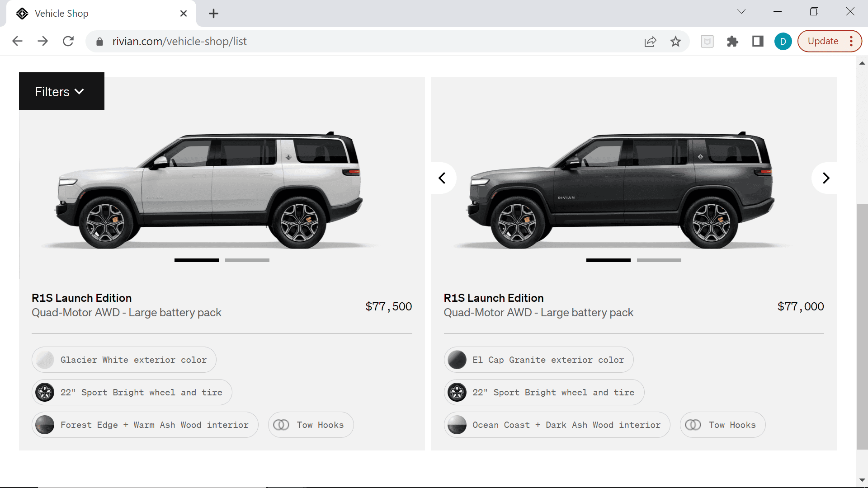Screen dimensions: 868x488
Task: Reload the Rivian vehicle shop page
Action: 68,41
